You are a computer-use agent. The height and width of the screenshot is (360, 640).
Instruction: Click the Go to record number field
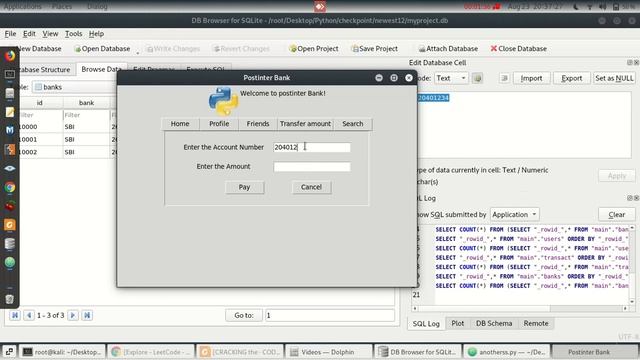(x=330, y=315)
